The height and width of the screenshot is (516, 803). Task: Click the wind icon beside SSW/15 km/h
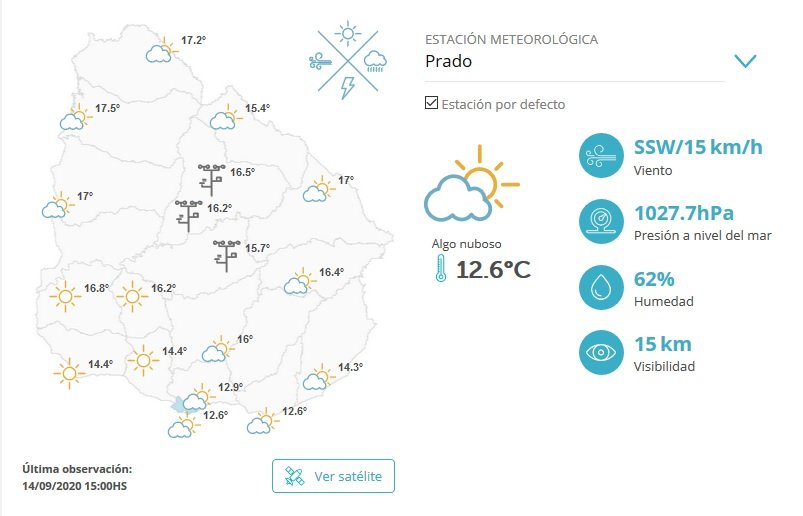601,156
